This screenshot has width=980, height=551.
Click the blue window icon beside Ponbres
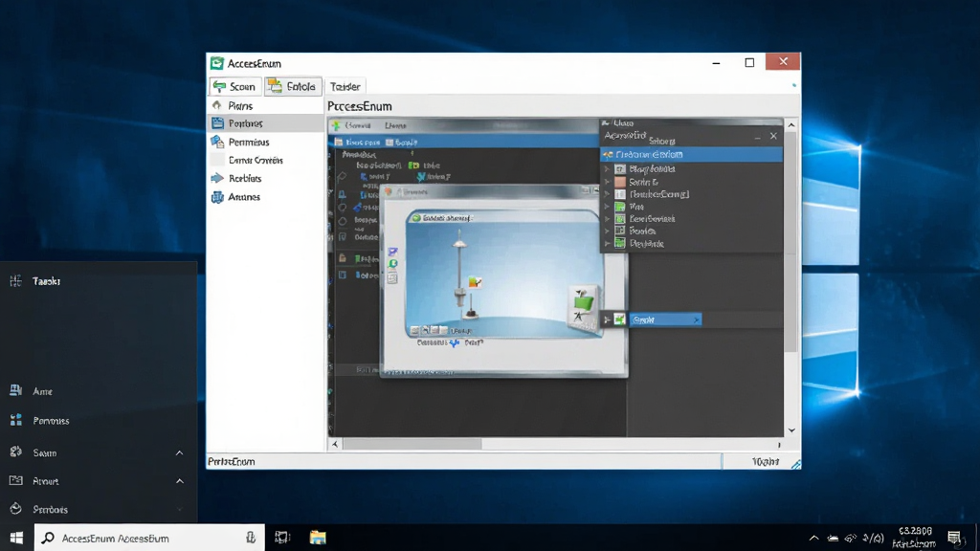pyautogui.click(x=217, y=123)
